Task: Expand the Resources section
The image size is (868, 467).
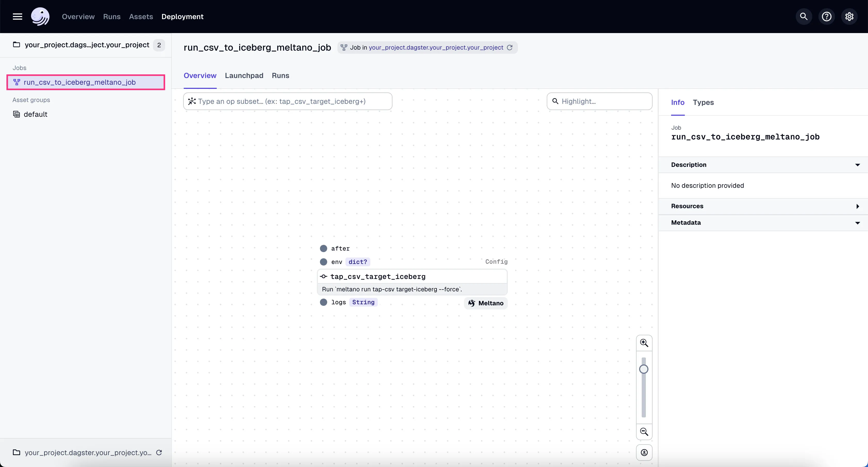Action: pyautogui.click(x=763, y=206)
